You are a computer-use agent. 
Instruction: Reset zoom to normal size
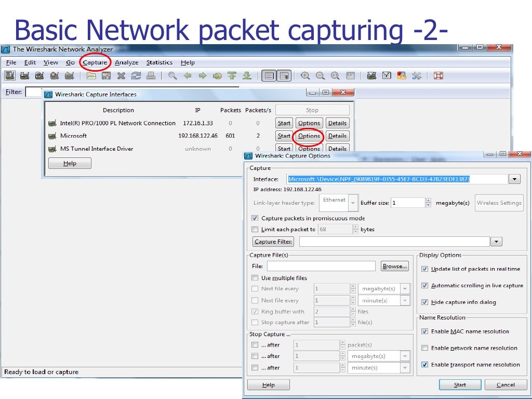point(335,75)
